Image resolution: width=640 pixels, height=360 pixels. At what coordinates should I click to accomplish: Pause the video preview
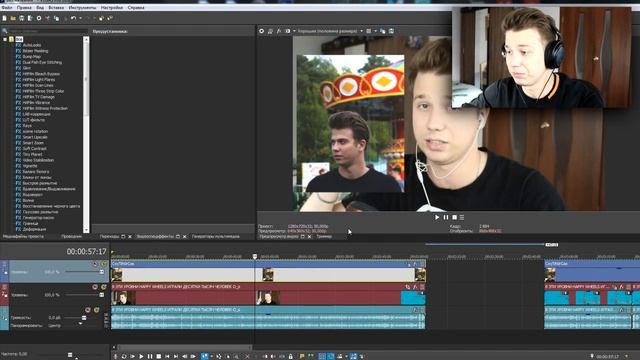click(x=446, y=218)
